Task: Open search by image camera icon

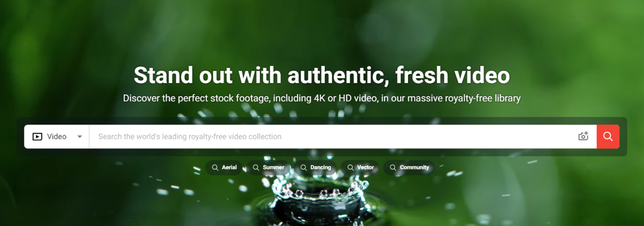Action: pos(583,136)
